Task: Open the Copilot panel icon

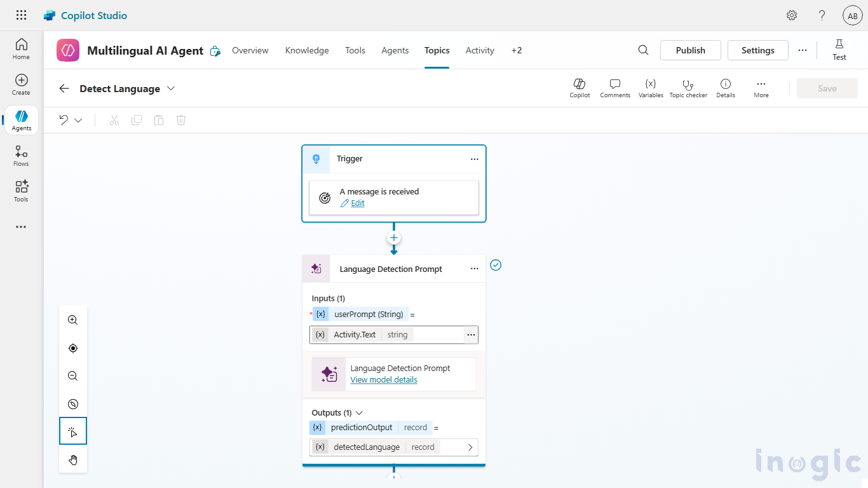Action: point(579,88)
